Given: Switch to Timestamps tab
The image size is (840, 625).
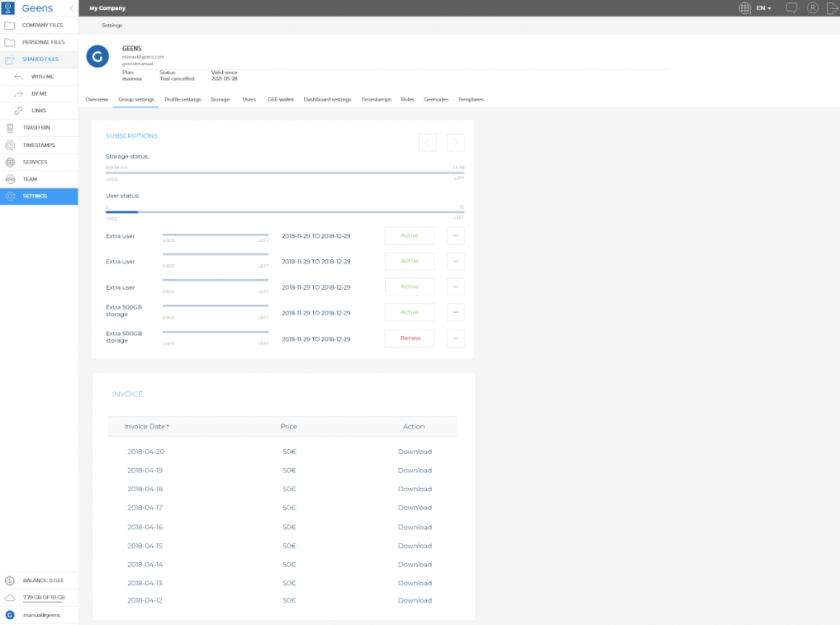Looking at the screenshot, I should [x=376, y=100].
